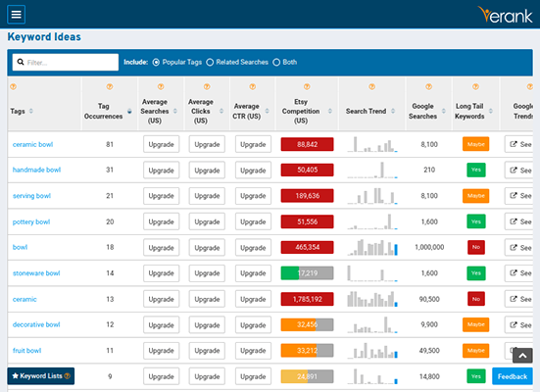Open help icon above Average Searches (US)
The height and width of the screenshot is (392, 540).
161,86
